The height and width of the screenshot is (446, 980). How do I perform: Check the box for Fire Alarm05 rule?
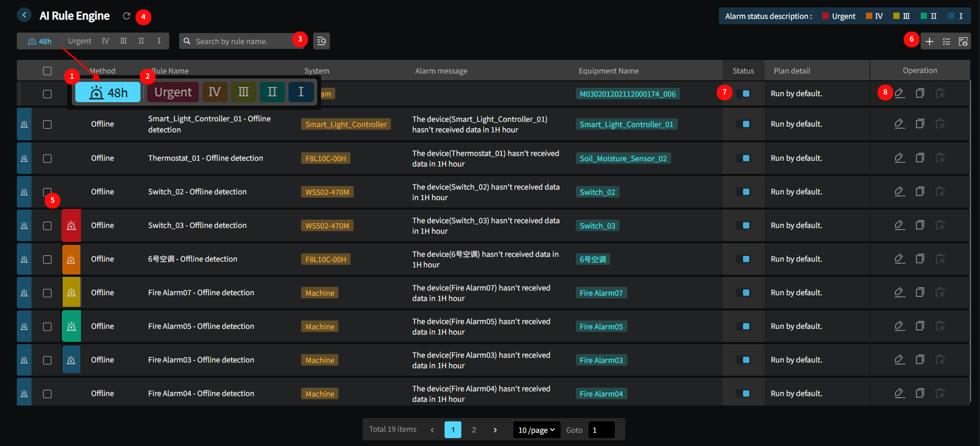(47, 326)
